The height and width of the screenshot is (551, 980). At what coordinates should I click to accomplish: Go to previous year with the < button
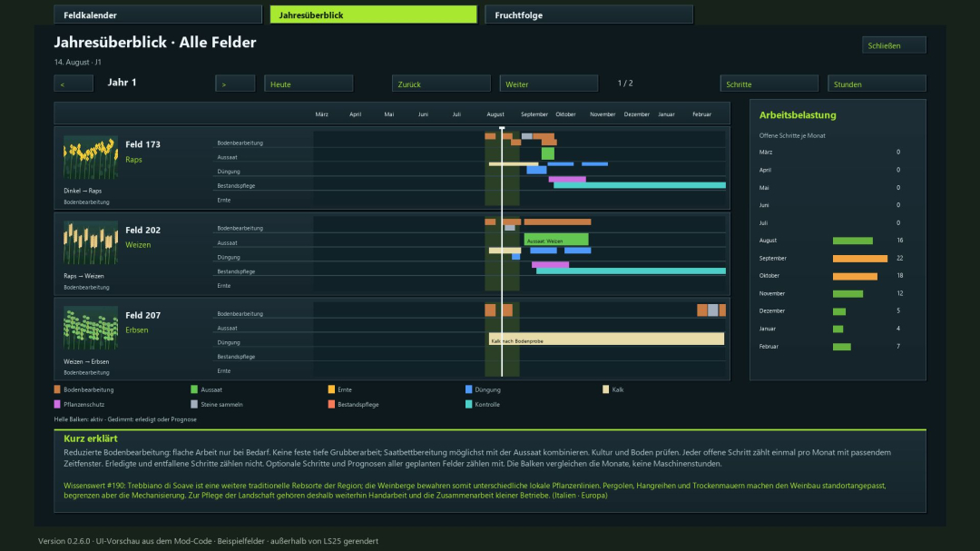[x=73, y=84]
